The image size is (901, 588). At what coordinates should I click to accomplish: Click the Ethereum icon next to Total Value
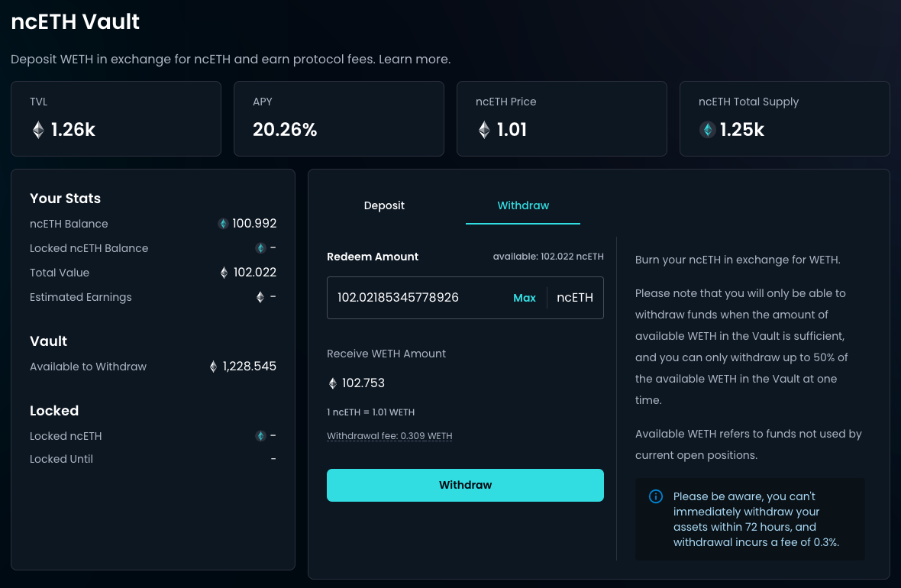[x=224, y=273]
